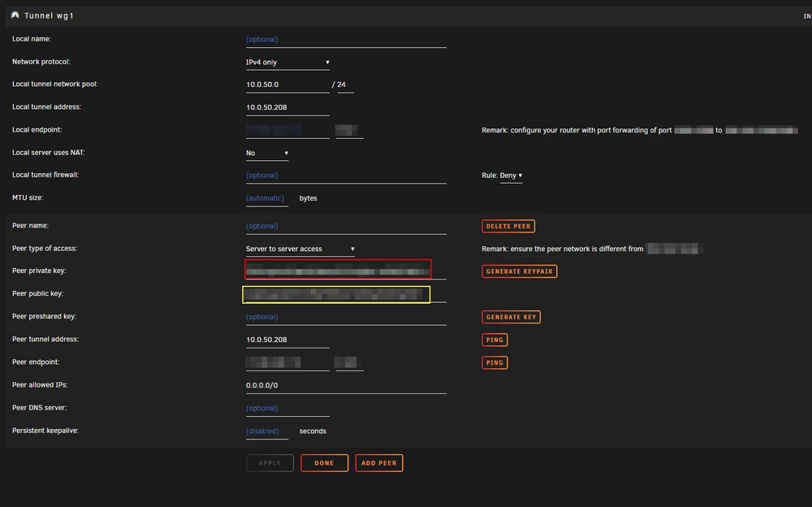Click the Add Peer button

[x=379, y=463]
